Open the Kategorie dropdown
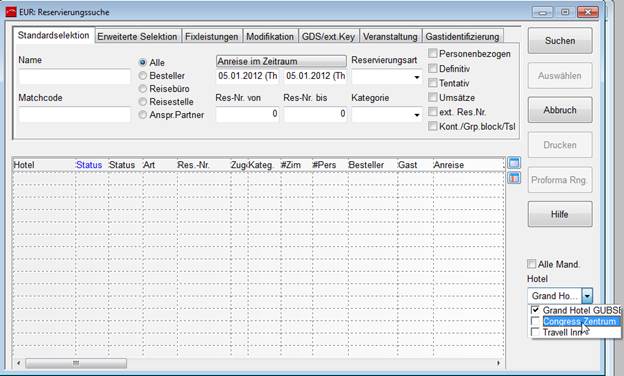Viewport: 624px width, 376px height. (417, 115)
